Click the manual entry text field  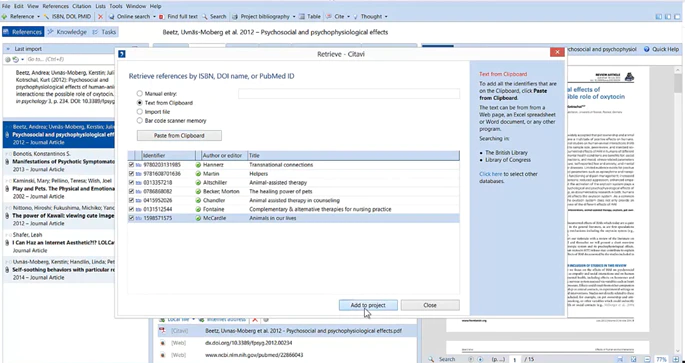pos(349,93)
